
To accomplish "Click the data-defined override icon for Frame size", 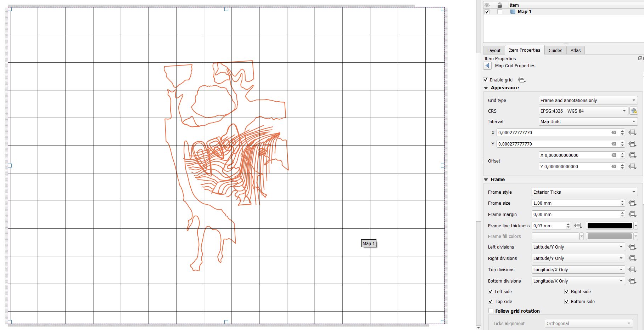I will 633,203.
